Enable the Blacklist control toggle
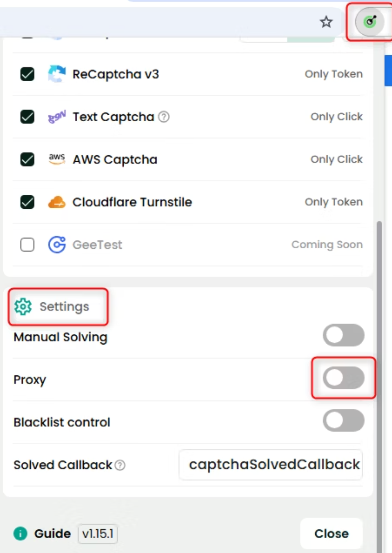Viewport: 392px width, 553px height. click(x=343, y=420)
